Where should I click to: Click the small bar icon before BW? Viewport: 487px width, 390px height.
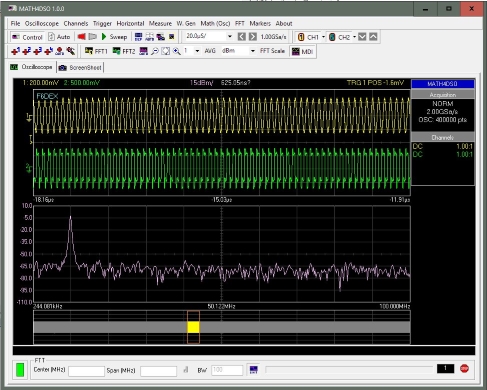[186, 370]
